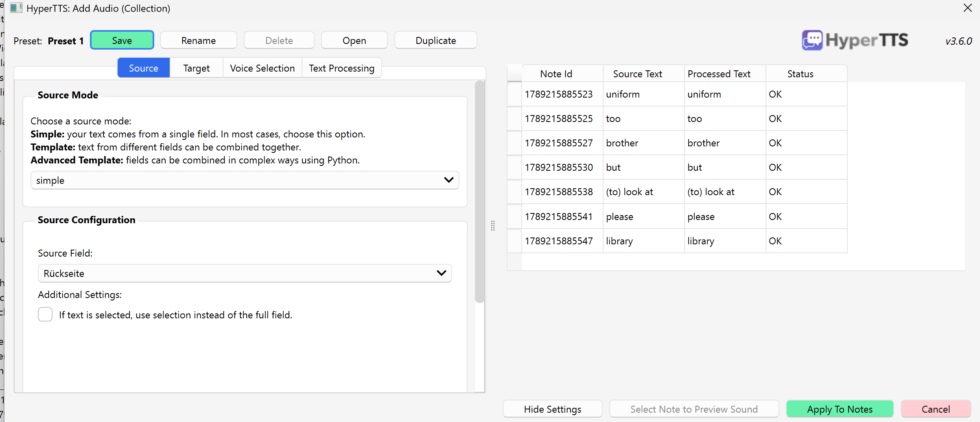Enable use selection instead of full field checkbox

tap(45, 314)
